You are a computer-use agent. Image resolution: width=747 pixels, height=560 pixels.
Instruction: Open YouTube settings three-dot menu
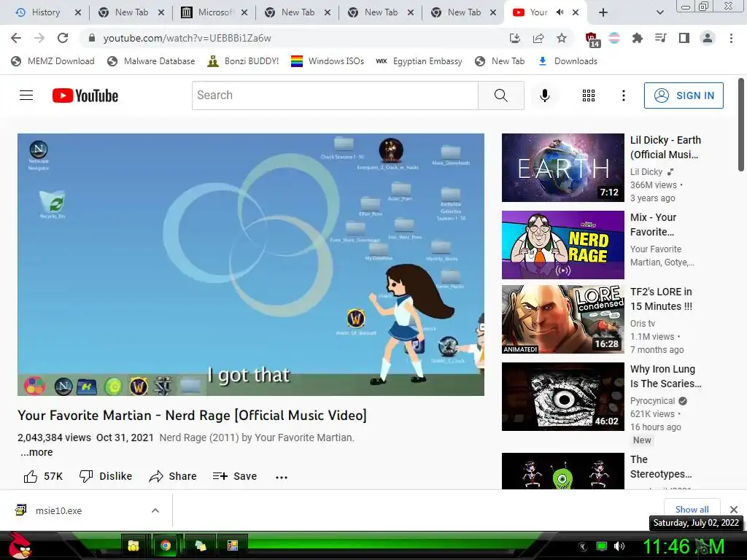[x=623, y=96]
